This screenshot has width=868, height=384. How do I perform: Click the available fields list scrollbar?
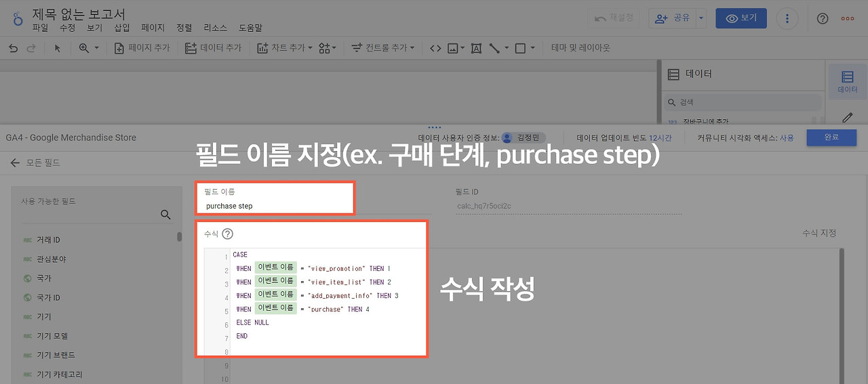point(179,236)
